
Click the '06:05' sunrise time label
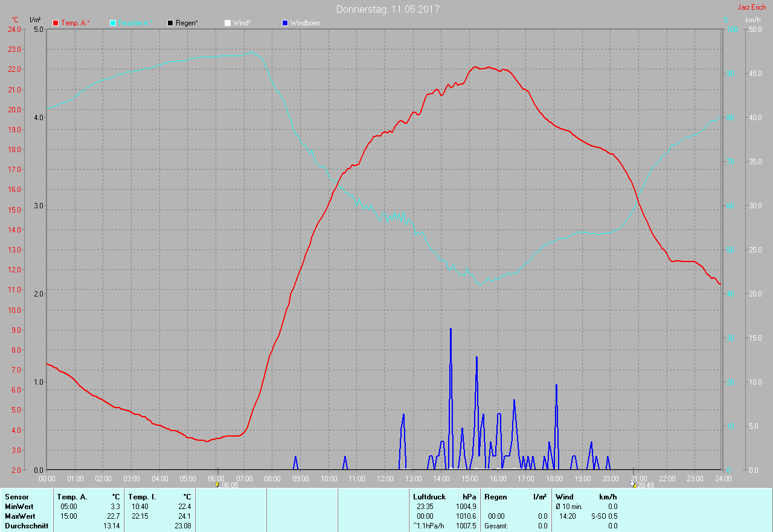pyautogui.click(x=229, y=485)
